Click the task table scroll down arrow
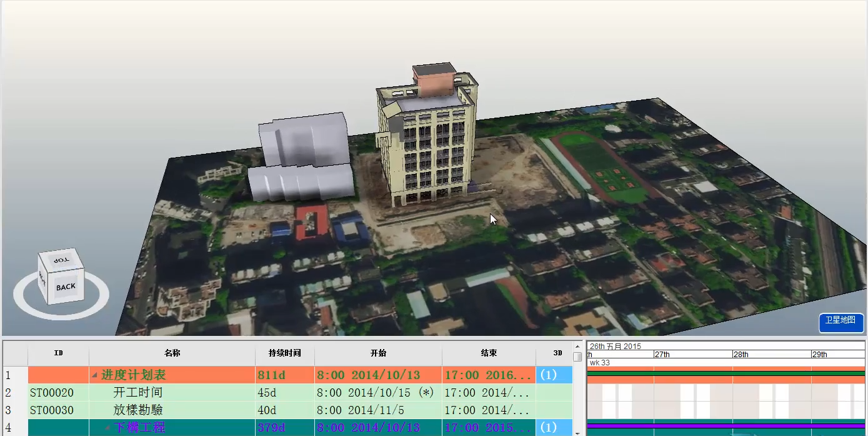Screen dimensions: 868x436 pyautogui.click(x=578, y=432)
